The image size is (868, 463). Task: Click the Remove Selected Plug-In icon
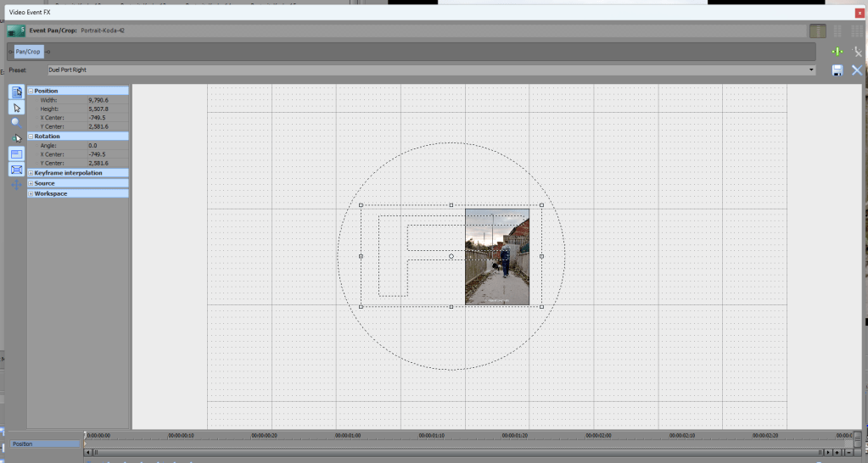(x=856, y=52)
